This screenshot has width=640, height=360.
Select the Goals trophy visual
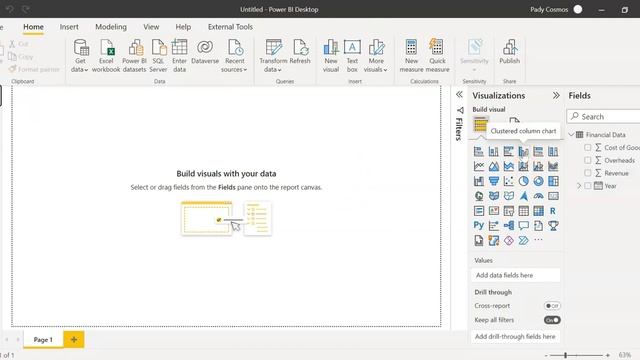[553, 226]
